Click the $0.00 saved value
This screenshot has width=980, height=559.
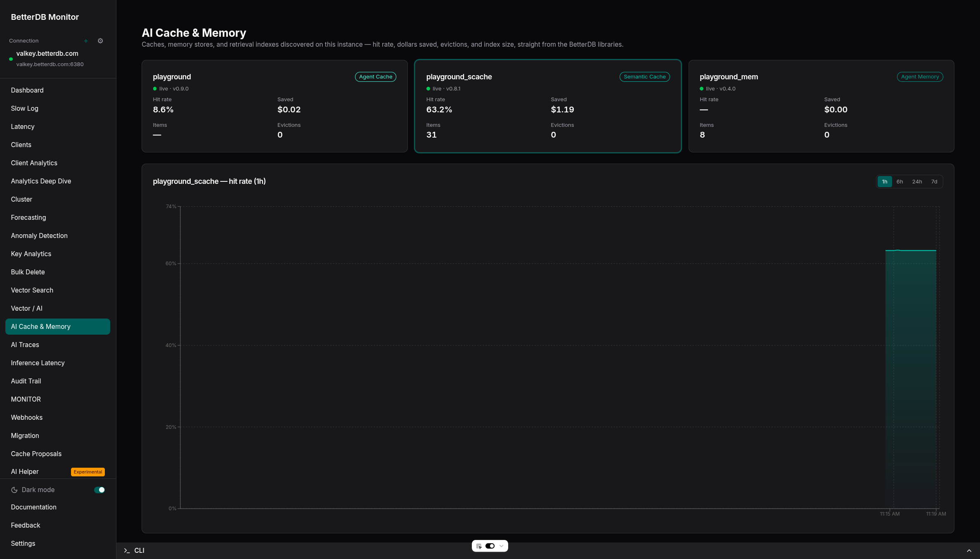tap(836, 110)
